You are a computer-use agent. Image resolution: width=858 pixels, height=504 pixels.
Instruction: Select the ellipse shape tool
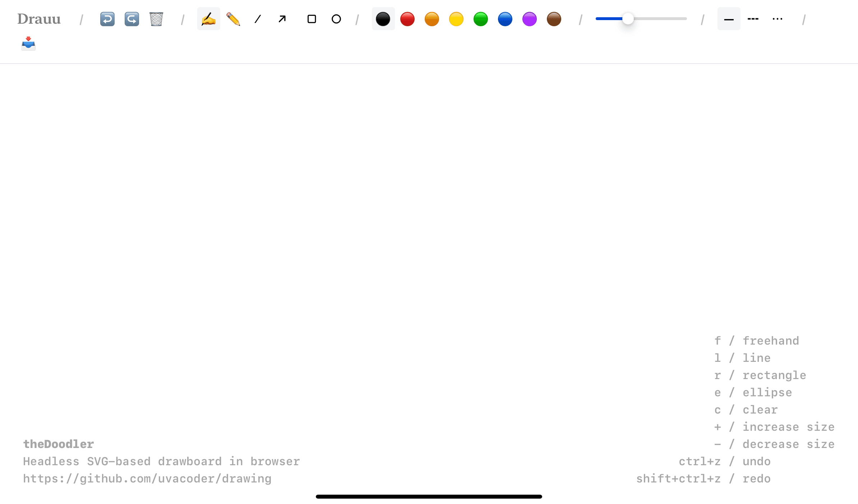pos(336,19)
